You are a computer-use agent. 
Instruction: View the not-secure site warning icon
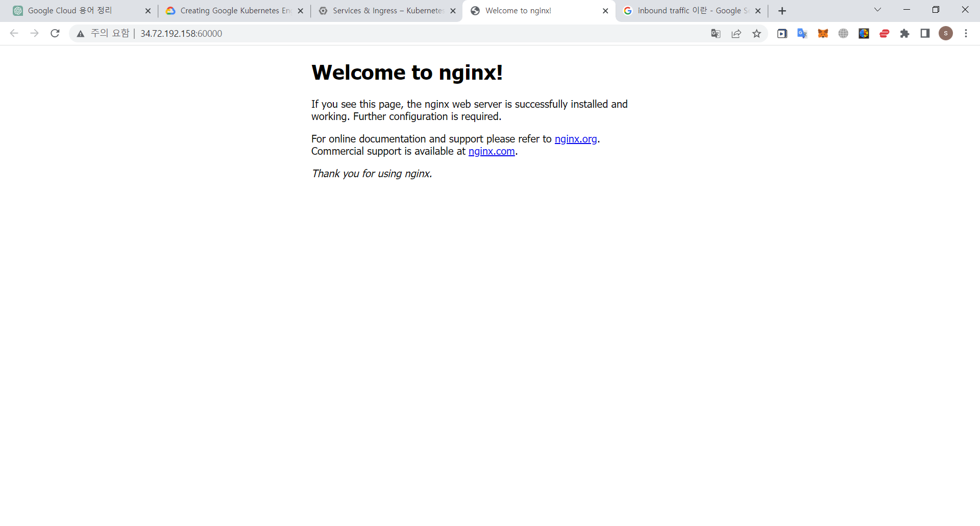click(81, 34)
